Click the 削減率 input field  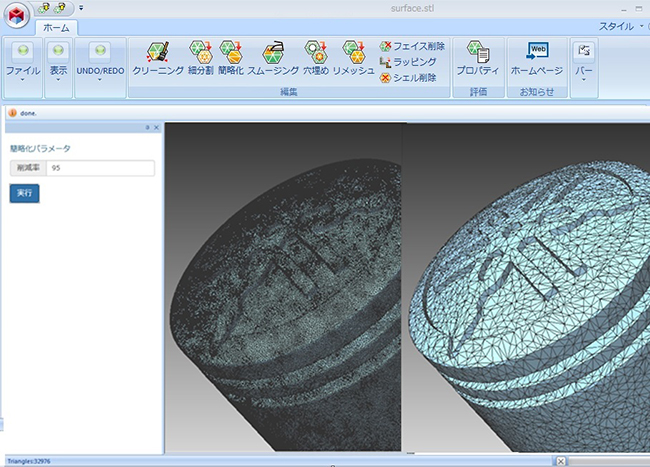point(100,168)
